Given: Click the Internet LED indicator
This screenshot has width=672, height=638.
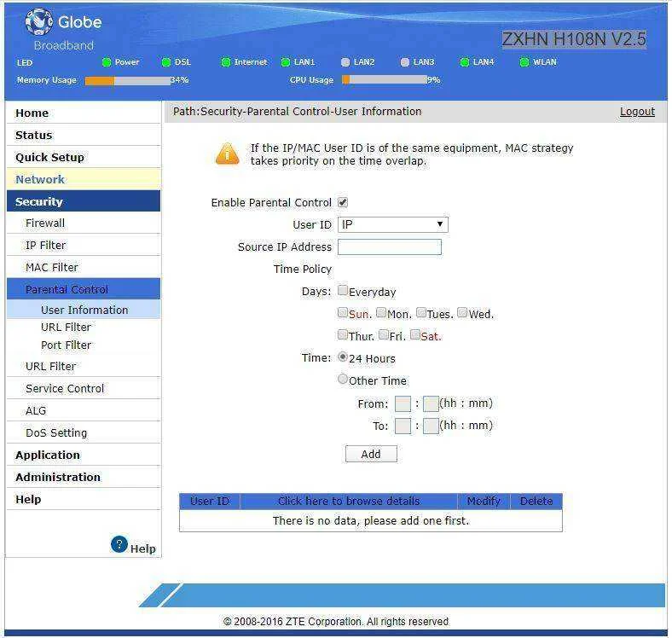Looking at the screenshot, I should tap(226, 62).
